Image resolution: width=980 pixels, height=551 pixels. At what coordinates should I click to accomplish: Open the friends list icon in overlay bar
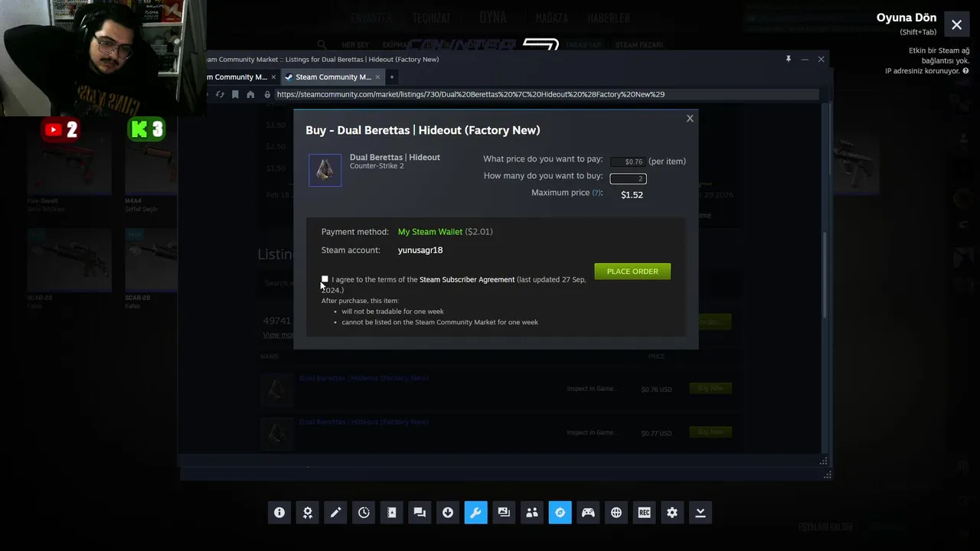[532, 513]
